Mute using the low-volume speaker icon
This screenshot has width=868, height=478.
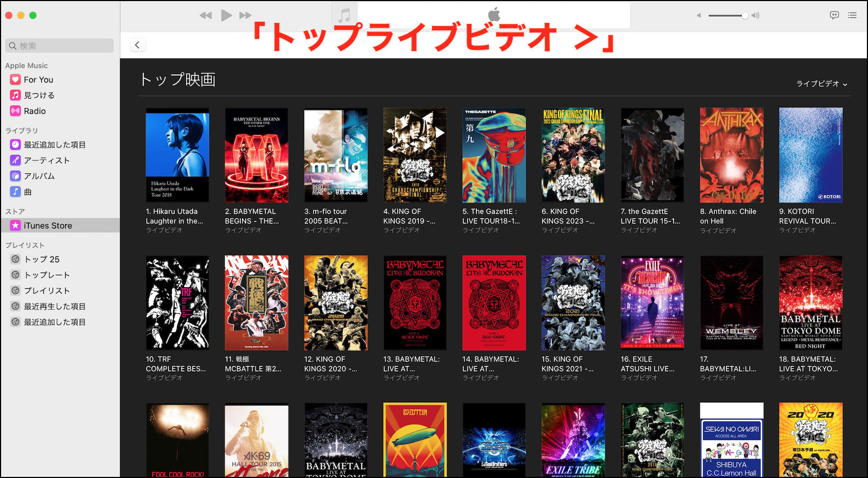pos(699,16)
